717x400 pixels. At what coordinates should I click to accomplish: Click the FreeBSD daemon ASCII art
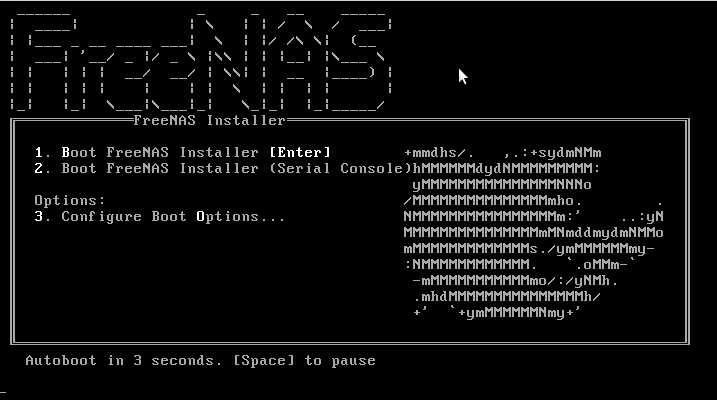[534, 233]
